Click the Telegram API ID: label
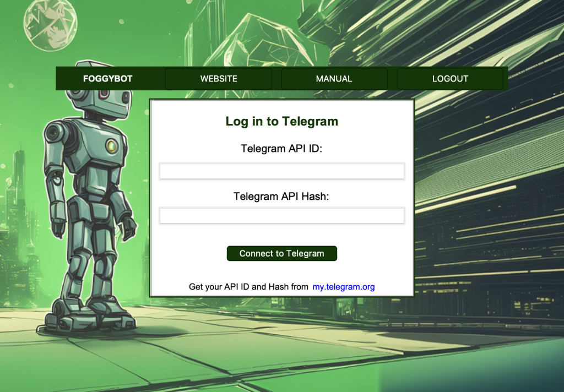 pyautogui.click(x=281, y=149)
